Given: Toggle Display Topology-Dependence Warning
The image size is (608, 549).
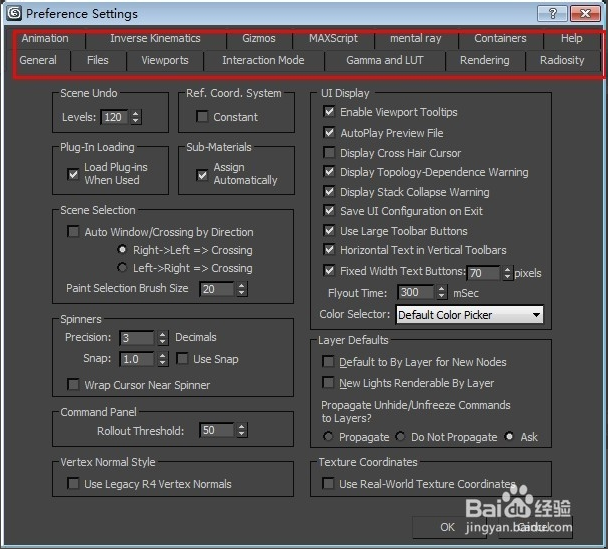Looking at the screenshot, I should 329,171.
